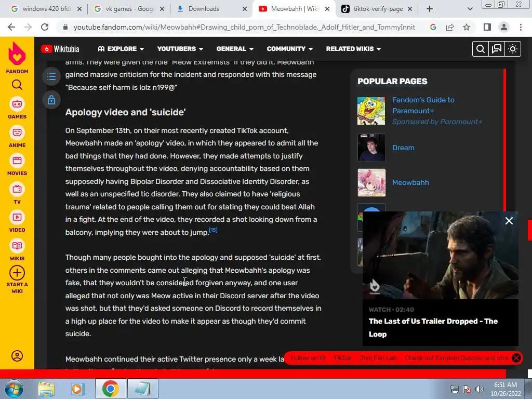This screenshot has height=399, width=532.
Task: Open a new Chrome tab
Action: pyautogui.click(x=430, y=9)
